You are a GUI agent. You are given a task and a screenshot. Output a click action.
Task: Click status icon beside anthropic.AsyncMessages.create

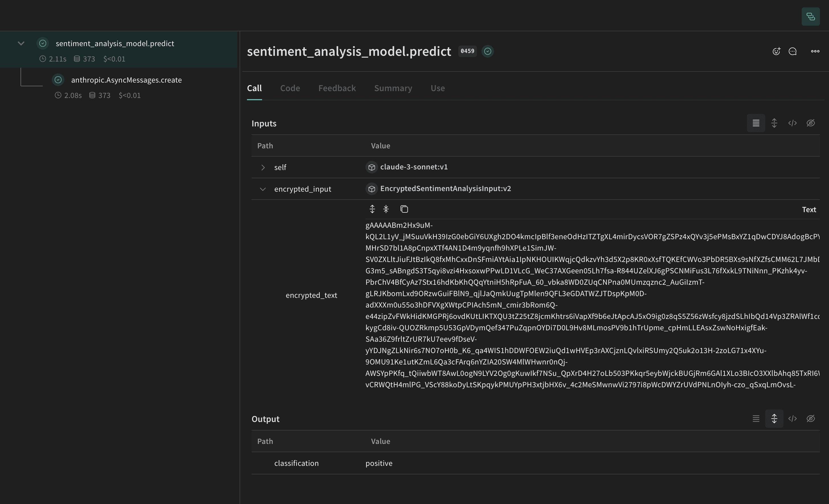pyautogui.click(x=58, y=80)
